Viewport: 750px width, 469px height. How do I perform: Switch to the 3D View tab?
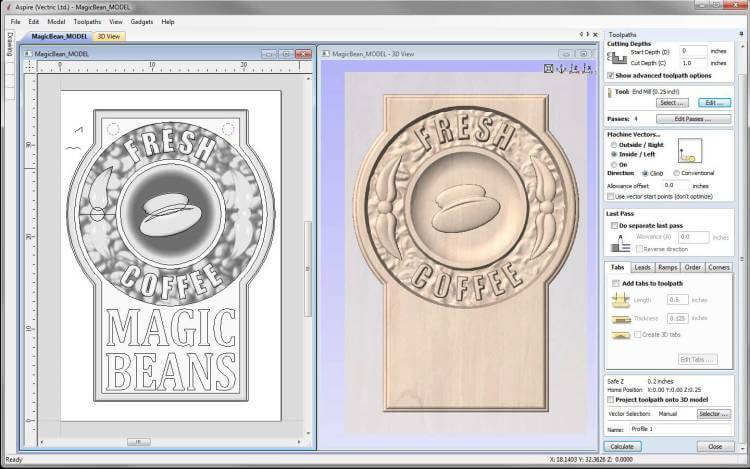pyautogui.click(x=109, y=36)
